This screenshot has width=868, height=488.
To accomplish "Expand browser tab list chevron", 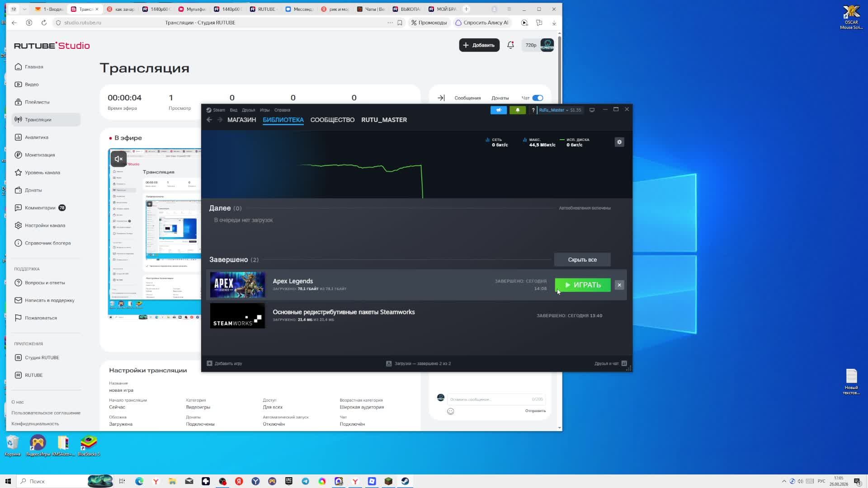I will (24, 9).
